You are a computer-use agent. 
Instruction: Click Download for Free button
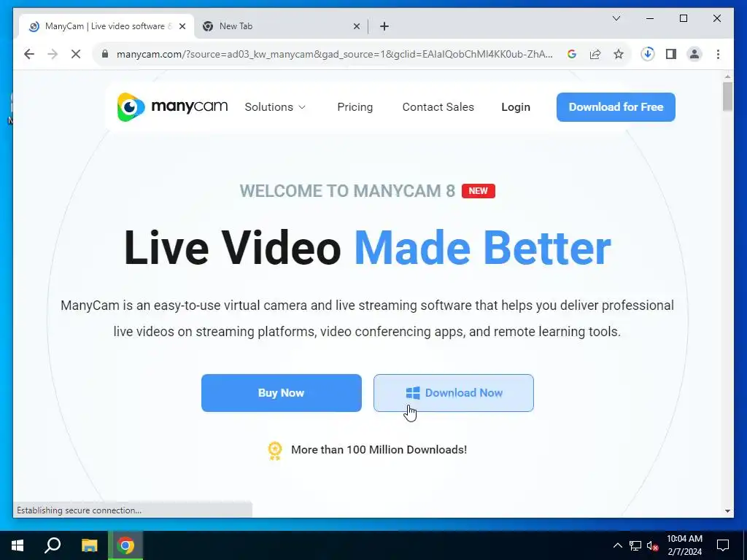click(616, 107)
